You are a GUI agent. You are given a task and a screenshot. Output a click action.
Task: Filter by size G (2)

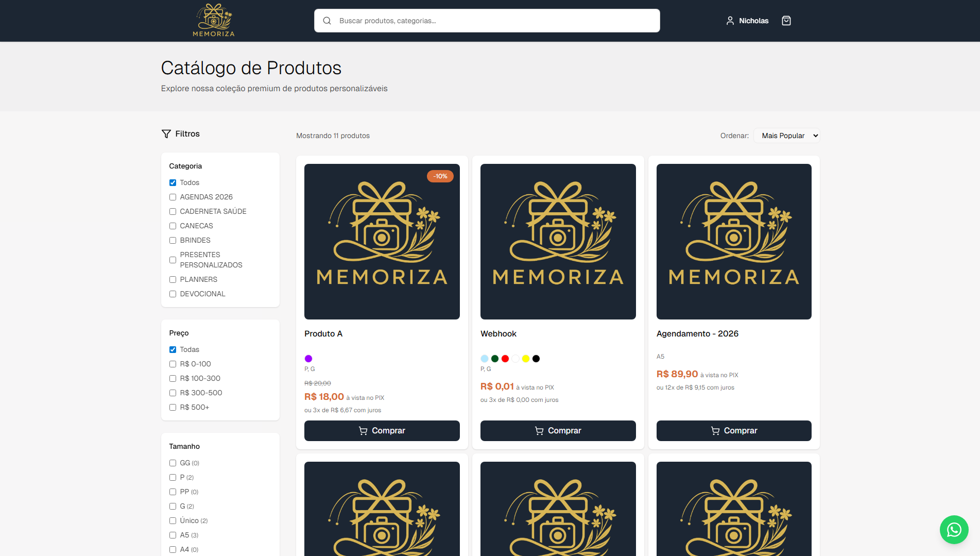click(x=173, y=506)
